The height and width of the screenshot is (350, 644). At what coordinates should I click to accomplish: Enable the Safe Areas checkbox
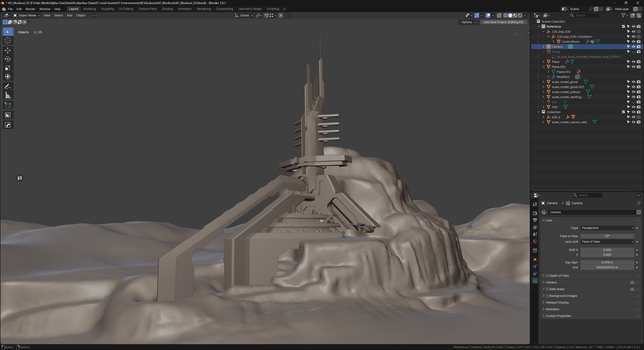click(547, 289)
